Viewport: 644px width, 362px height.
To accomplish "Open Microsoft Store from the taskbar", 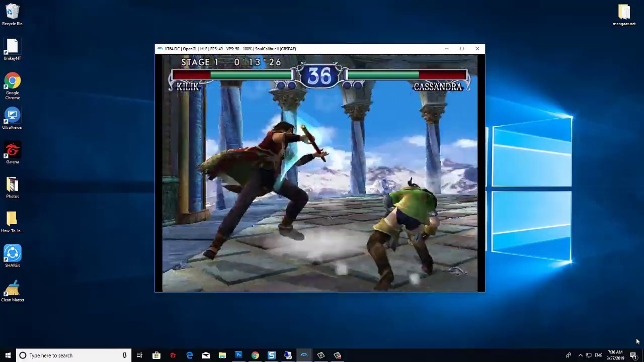I will 156,355.
